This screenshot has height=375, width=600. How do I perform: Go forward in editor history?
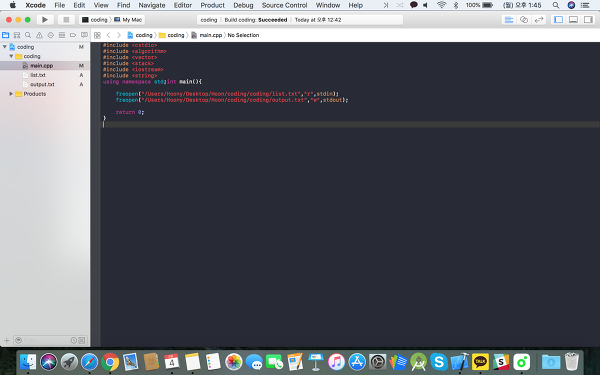(119, 35)
